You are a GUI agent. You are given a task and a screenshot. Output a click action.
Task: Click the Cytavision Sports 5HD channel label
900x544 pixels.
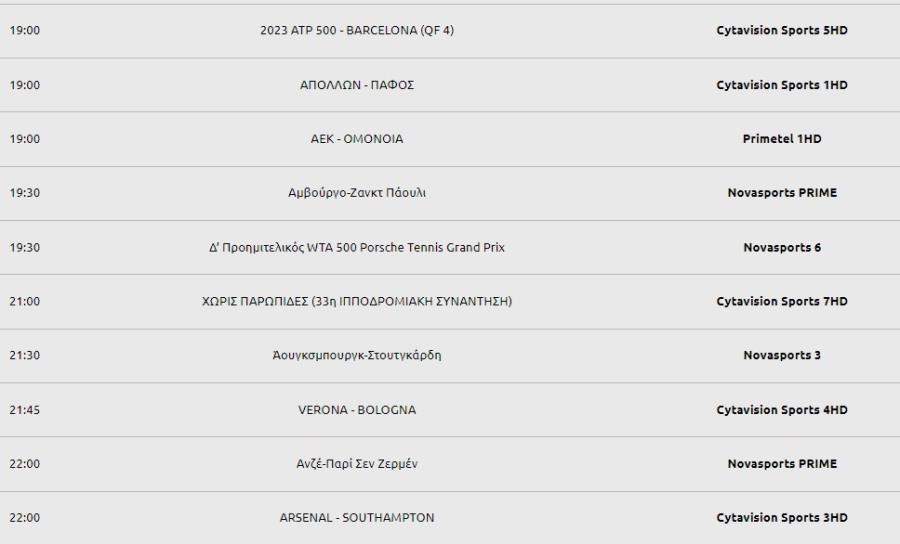pos(782,30)
